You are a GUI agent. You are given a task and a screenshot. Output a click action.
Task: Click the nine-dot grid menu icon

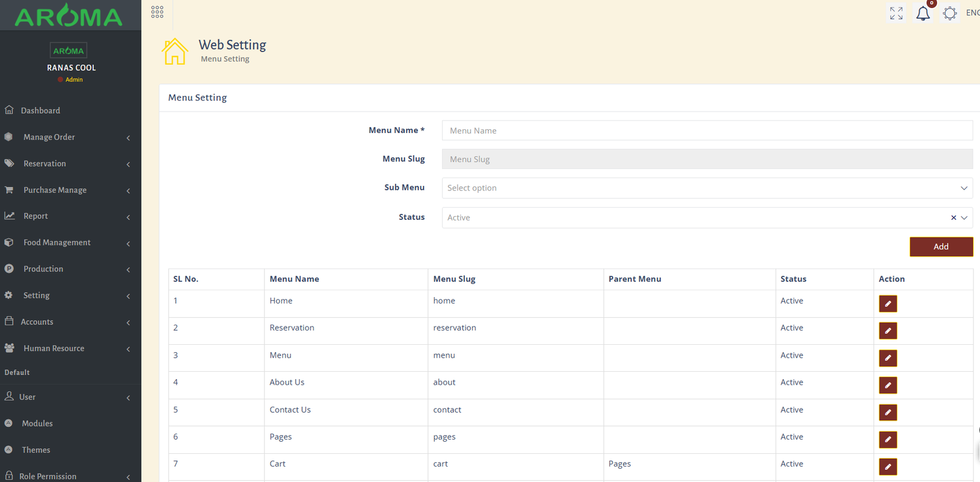(157, 12)
